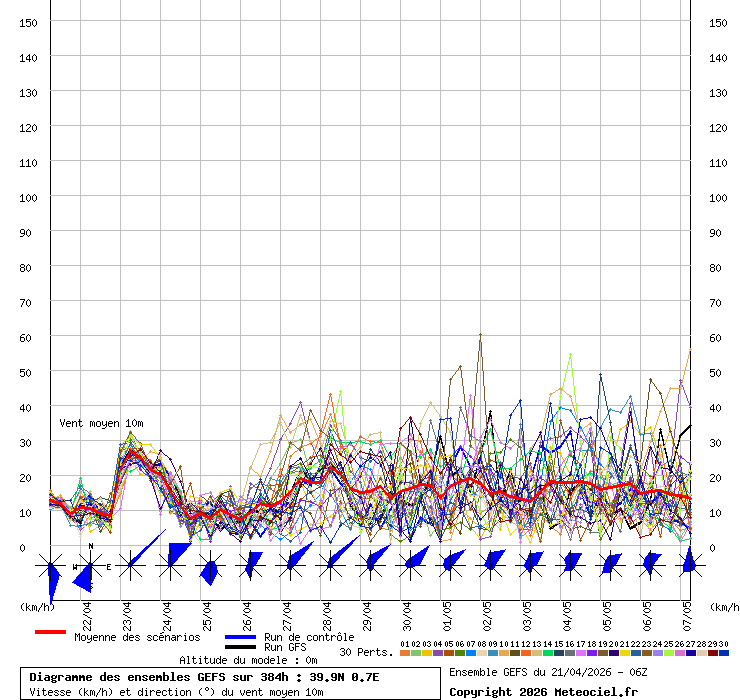Select perturbation 01 orange color swatch
Viewport: 740px width, 700px height.
click(x=404, y=653)
